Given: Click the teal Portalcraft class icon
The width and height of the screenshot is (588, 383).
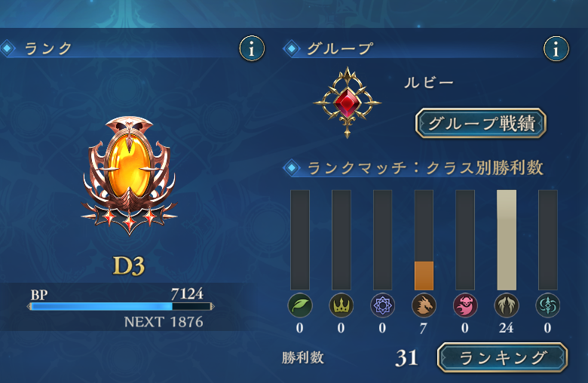Looking at the screenshot, I should point(548,305).
